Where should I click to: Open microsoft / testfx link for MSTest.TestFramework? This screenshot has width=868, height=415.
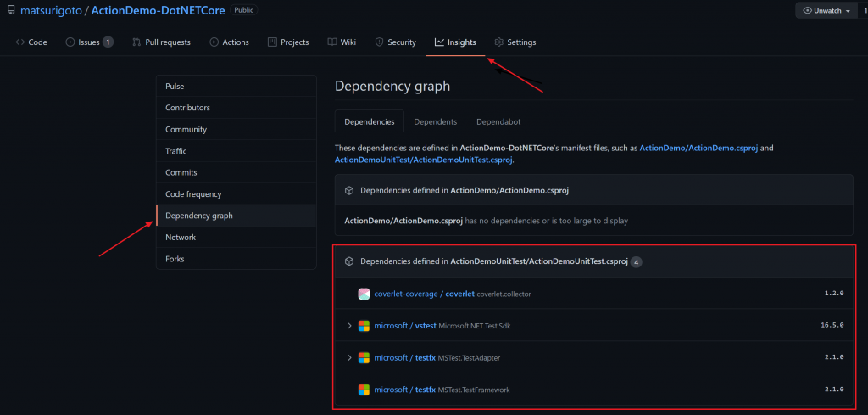[x=405, y=390]
